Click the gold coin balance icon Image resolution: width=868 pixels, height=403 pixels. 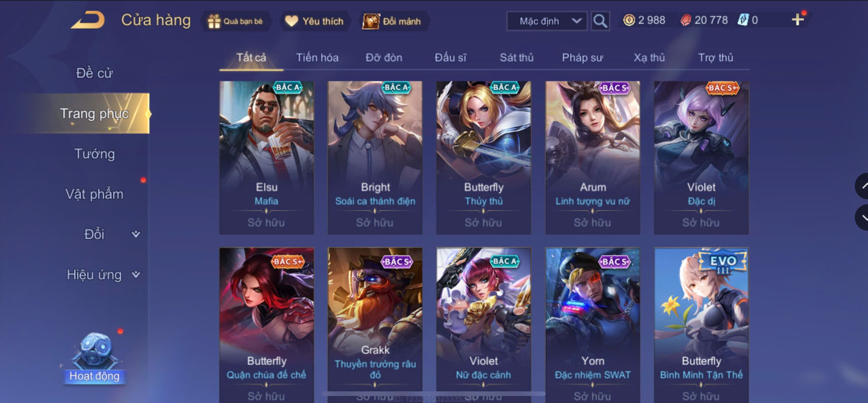pos(629,20)
